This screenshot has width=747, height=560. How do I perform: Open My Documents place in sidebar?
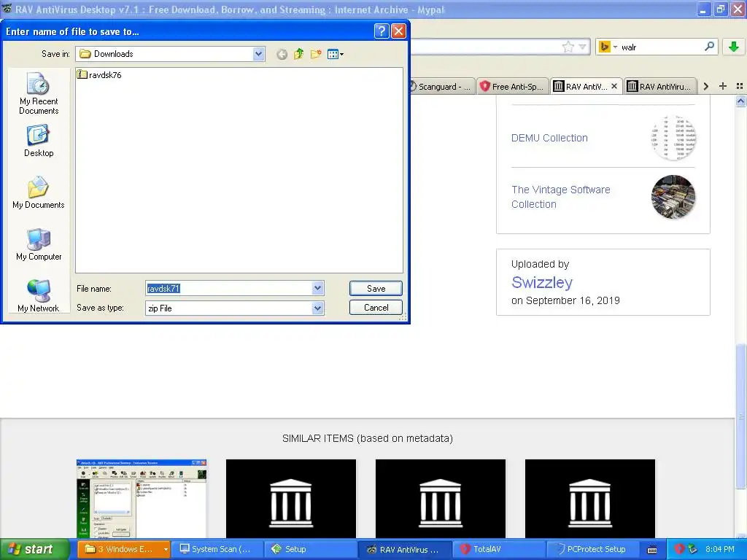pyautogui.click(x=39, y=192)
